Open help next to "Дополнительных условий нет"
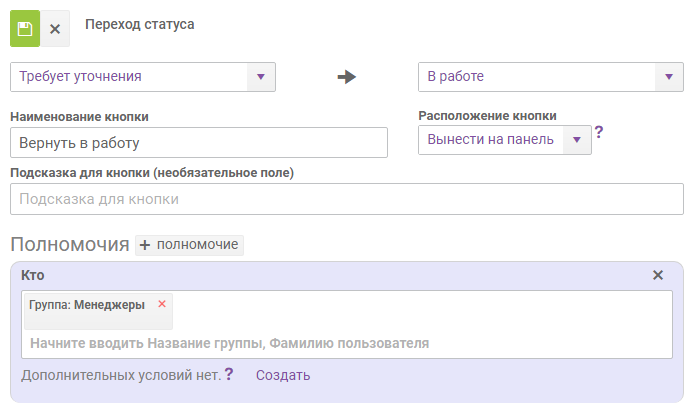Viewport: 695px width, 413px height. click(x=229, y=375)
